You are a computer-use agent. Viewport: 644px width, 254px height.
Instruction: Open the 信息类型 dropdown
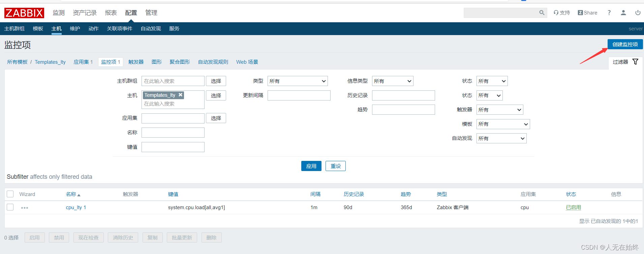(x=393, y=81)
